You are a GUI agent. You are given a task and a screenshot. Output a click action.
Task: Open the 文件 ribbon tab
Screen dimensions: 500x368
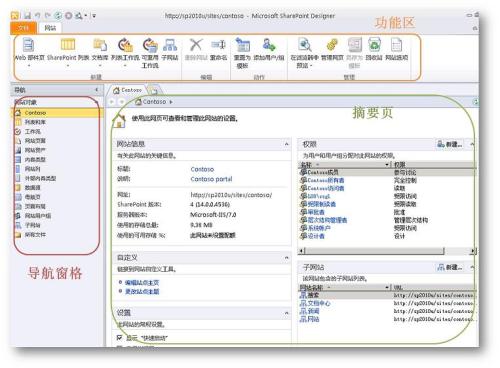(x=23, y=28)
